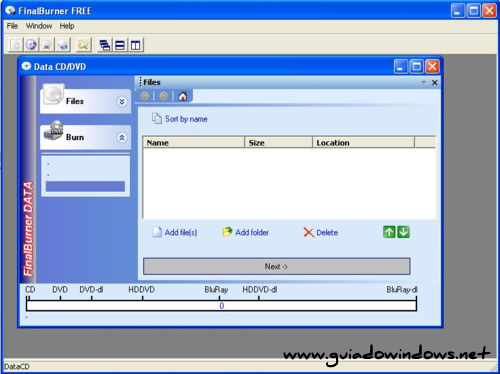Sort by Name column header

194,143
